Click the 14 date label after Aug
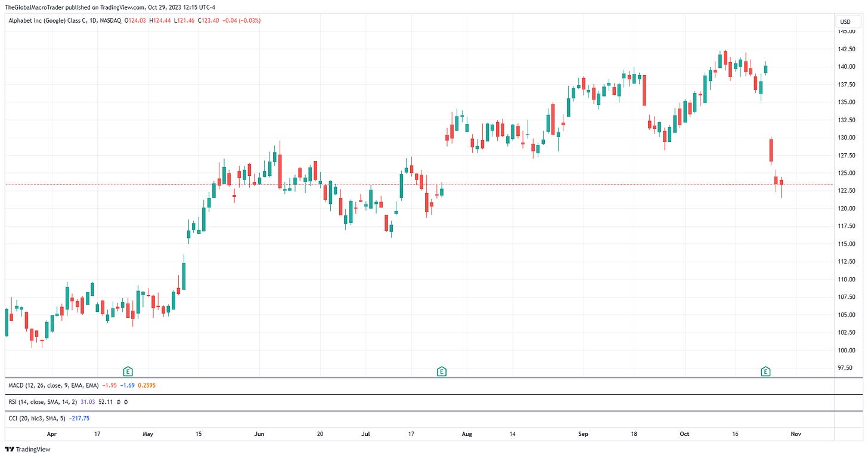 coord(513,434)
